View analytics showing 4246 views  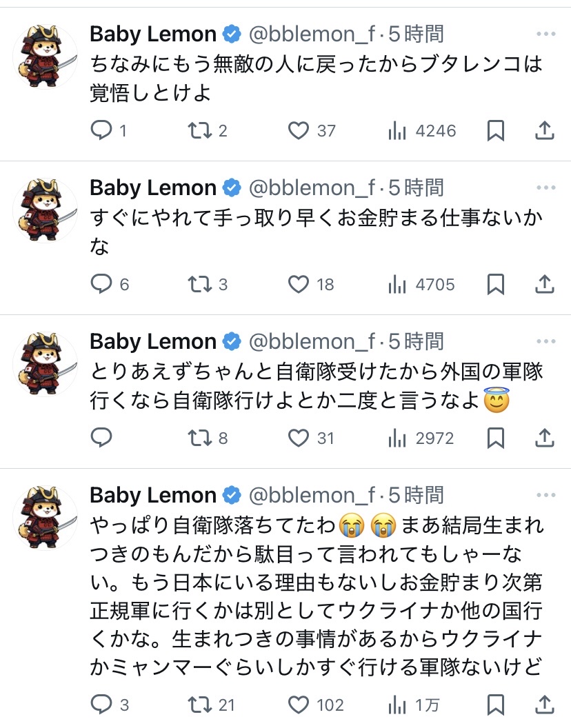click(x=397, y=130)
